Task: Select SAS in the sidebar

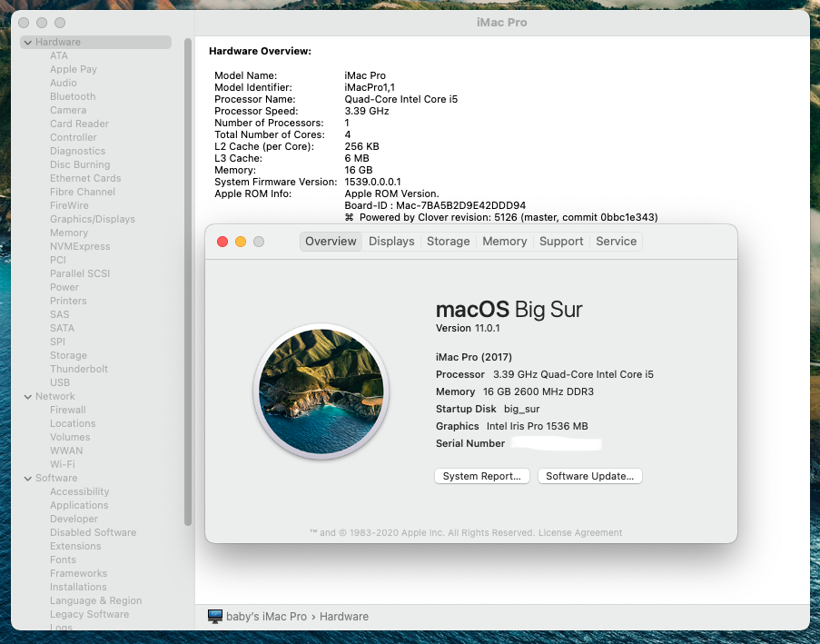Action: 60,314
